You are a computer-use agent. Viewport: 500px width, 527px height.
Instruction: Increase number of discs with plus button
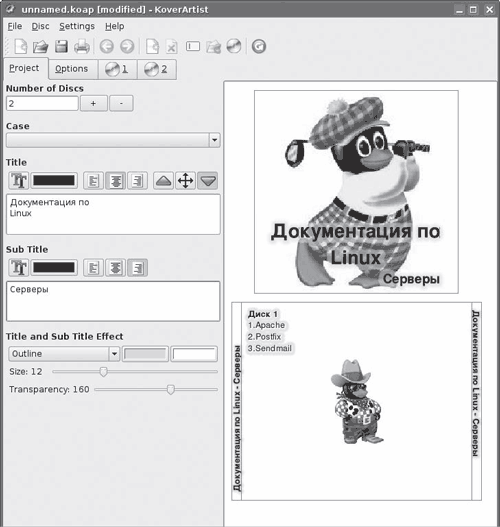coord(93,104)
